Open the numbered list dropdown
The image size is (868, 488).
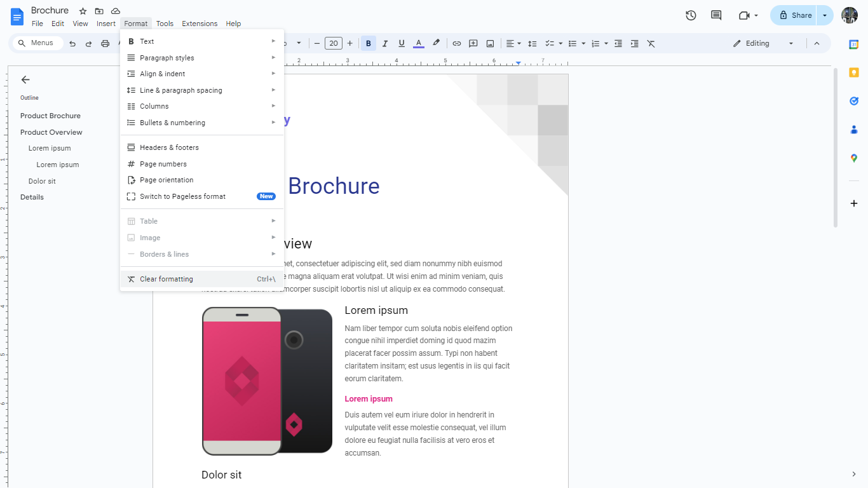(599, 43)
